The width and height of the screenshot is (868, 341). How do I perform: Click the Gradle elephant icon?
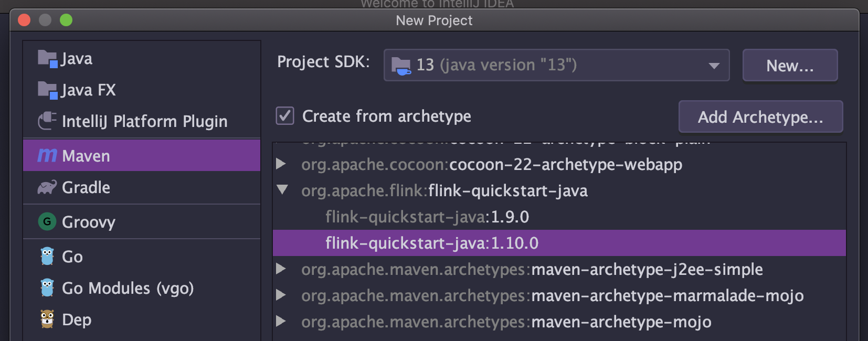pyautogui.click(x=47, y=187)
